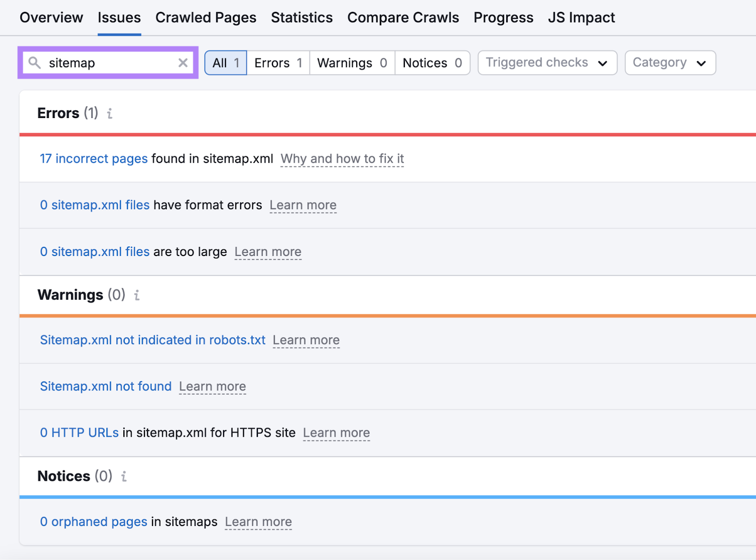Open the JS Impact tab

(x=581, y=17)
